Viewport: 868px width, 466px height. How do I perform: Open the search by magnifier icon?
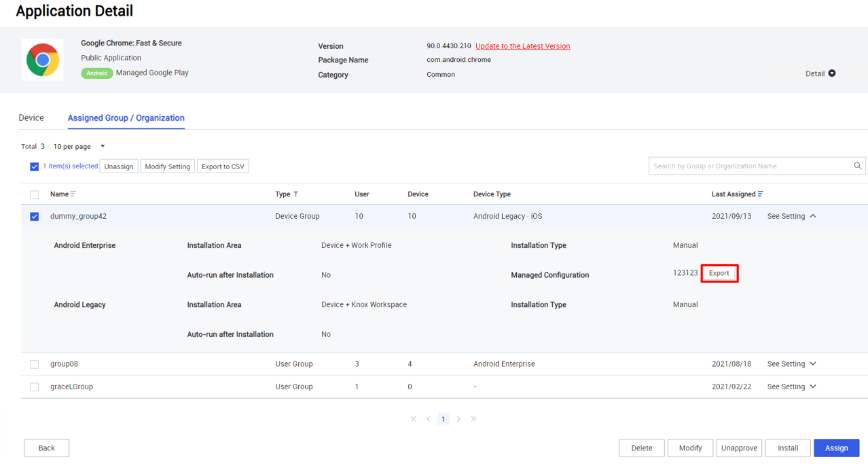click(856, 165)
